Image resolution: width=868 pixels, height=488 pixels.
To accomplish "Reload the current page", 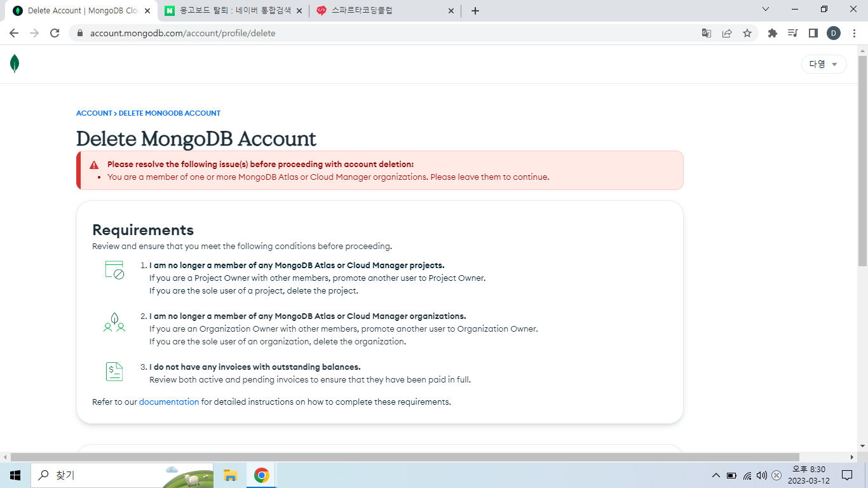I will tap(55, 33).
